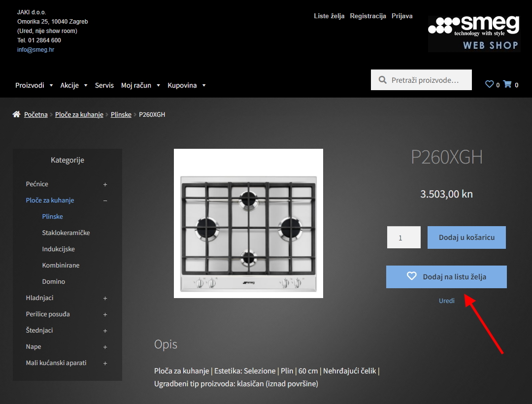Select the Kombinirane subcategory
This screenshot has height=404, width=532.
click(61, 265)
